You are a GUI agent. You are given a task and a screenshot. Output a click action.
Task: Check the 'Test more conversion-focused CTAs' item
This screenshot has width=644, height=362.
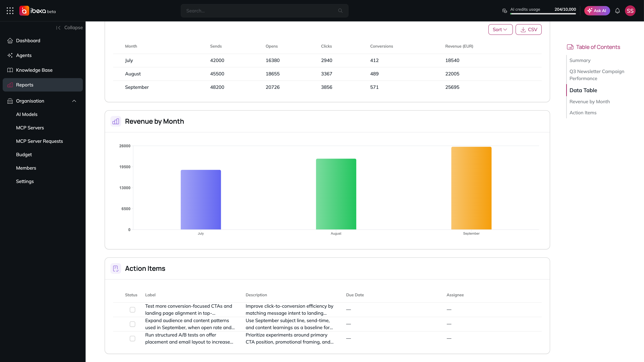132,310
